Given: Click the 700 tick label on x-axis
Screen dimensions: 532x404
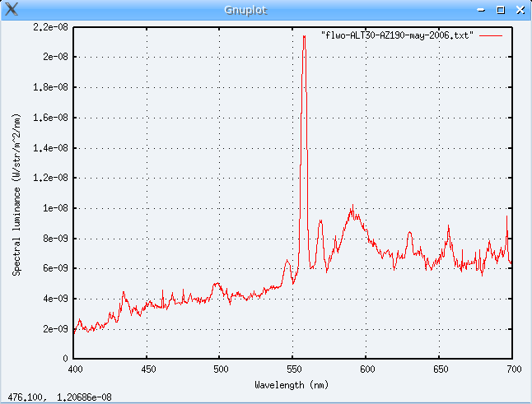Looking at the screenshot, I should pos(512,369).
